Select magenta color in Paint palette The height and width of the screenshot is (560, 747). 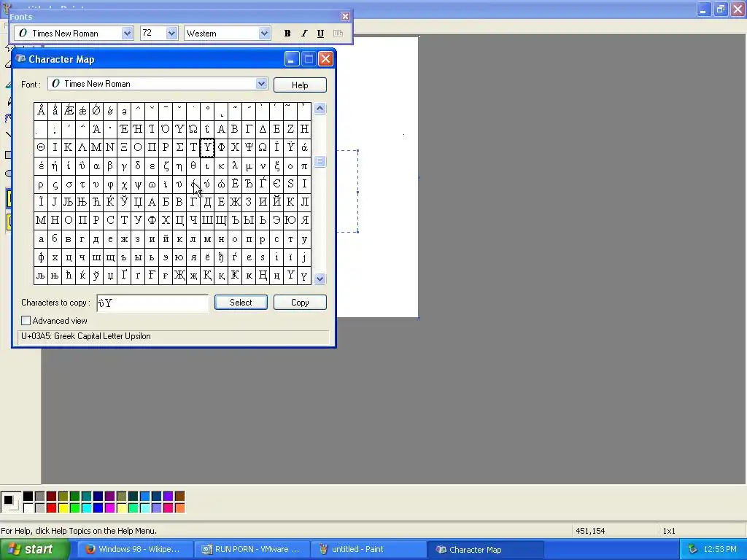point(110,508)
